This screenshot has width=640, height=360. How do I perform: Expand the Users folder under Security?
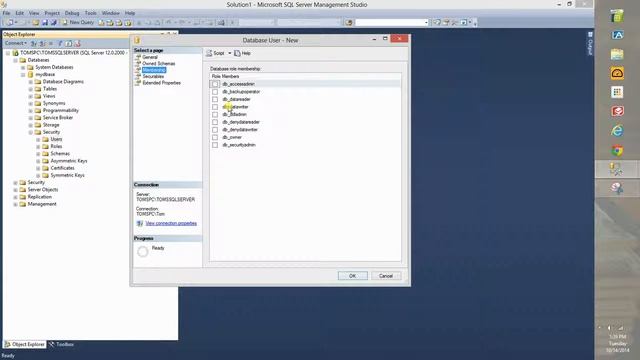[x=38, y=140]
